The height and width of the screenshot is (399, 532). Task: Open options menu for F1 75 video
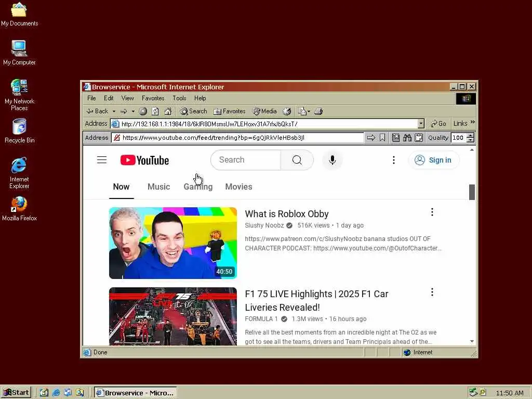coord(432,292)
